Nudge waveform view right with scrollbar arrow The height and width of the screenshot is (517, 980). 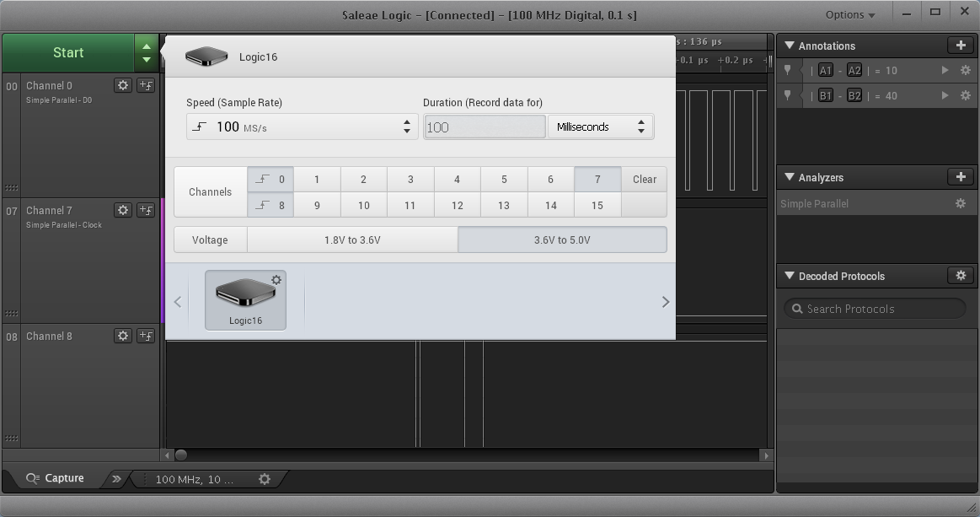(766, 455)
